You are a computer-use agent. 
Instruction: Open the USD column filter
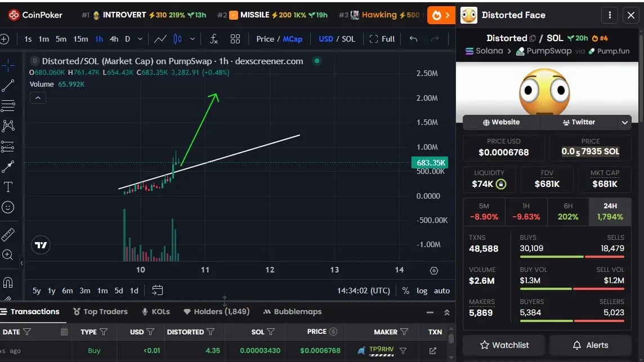[150, 332]
